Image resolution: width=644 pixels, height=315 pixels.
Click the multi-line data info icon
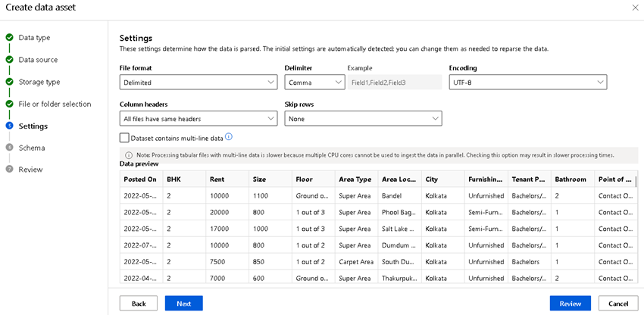point(229,137)
